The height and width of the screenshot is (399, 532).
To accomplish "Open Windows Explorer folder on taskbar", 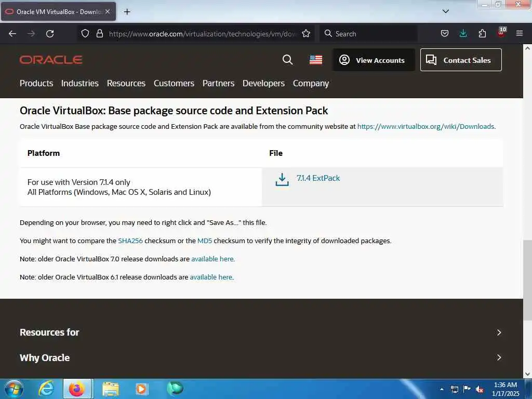I will pyautogui.click(x=111, y=389).
